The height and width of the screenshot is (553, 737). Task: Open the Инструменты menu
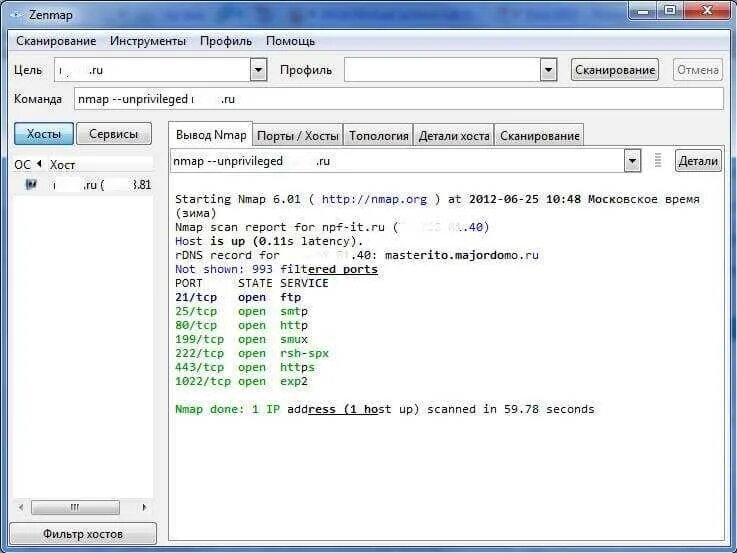148,41
